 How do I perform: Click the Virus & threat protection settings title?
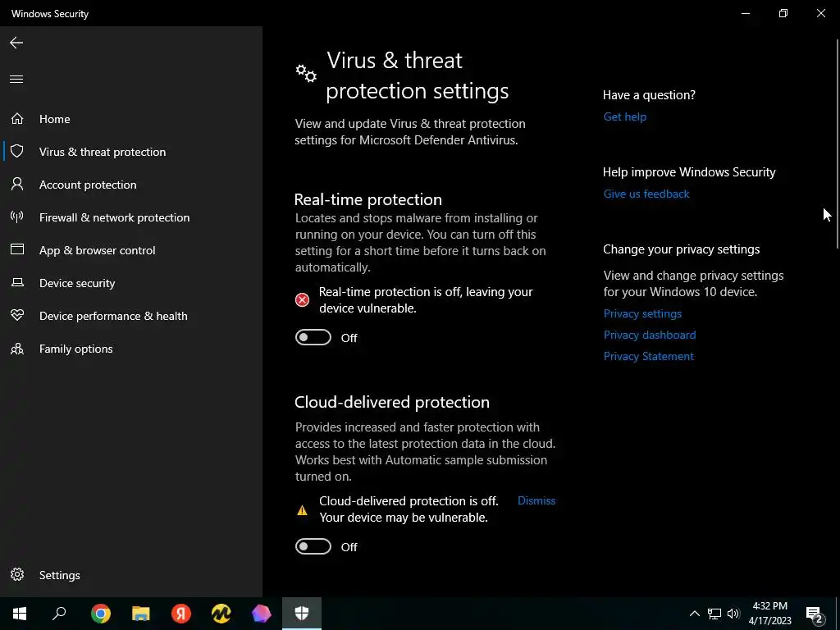pyautogui.click(x=418, y=75)
